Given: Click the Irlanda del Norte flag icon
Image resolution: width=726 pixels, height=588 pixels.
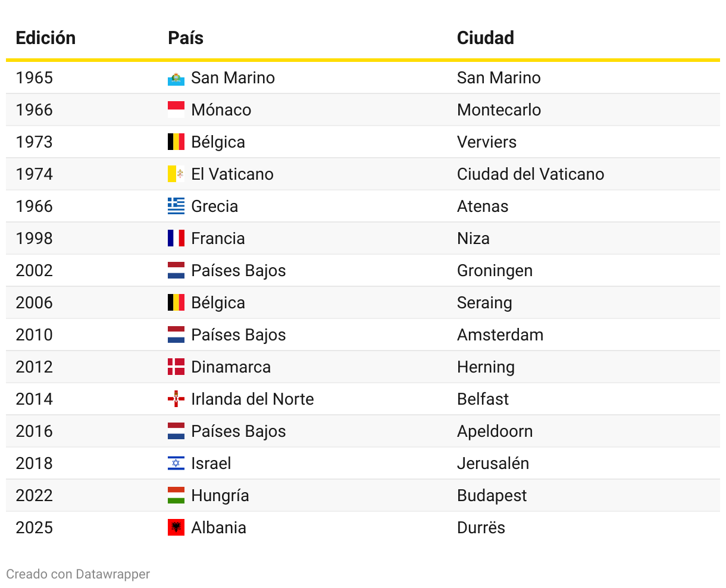Looking at the screenshot, I should [176, 399].
